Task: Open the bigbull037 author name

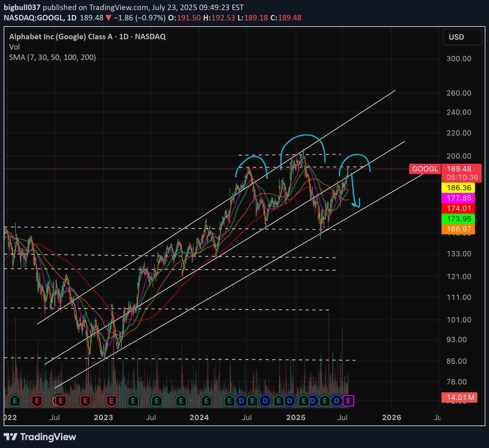Action: (x=22, y=7)
